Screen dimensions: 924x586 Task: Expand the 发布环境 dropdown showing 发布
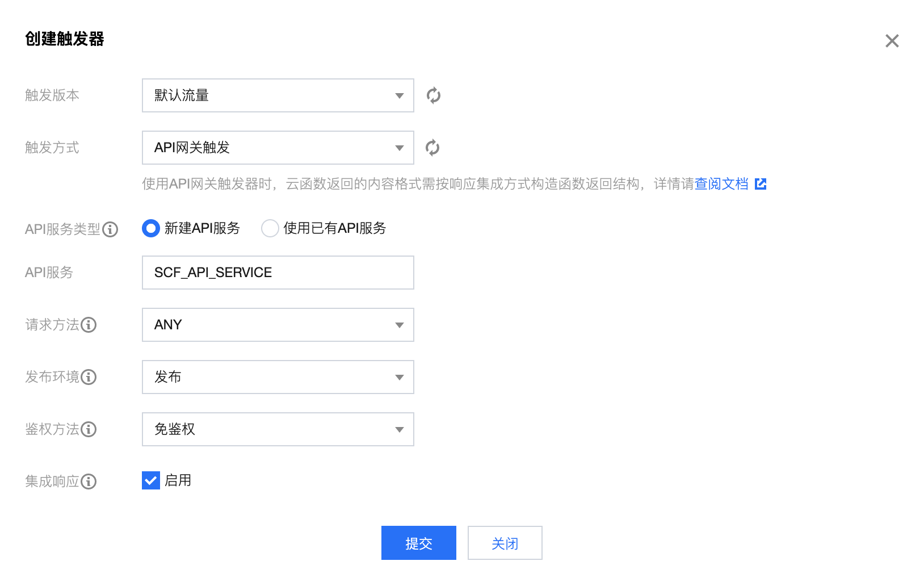pyautogui.click(x=278, y=377)
